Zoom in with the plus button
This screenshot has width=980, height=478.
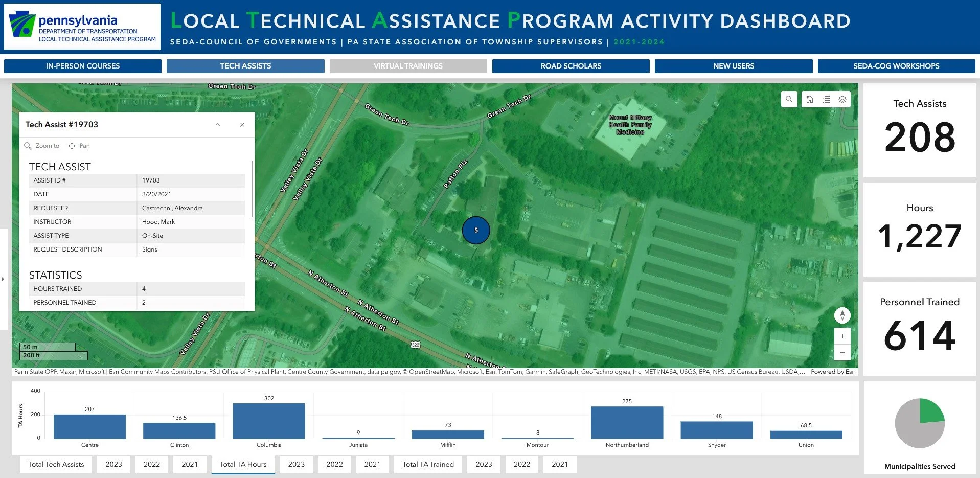[842, 336]
